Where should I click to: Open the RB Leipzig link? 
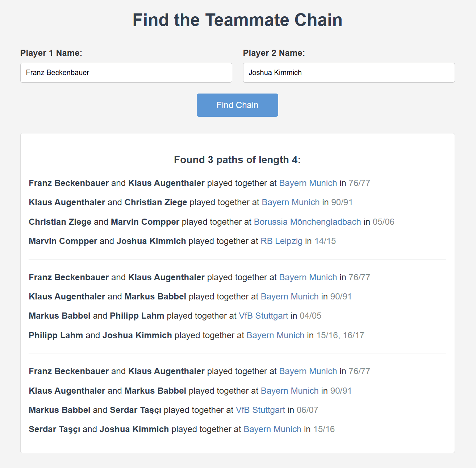pos(281,241)
